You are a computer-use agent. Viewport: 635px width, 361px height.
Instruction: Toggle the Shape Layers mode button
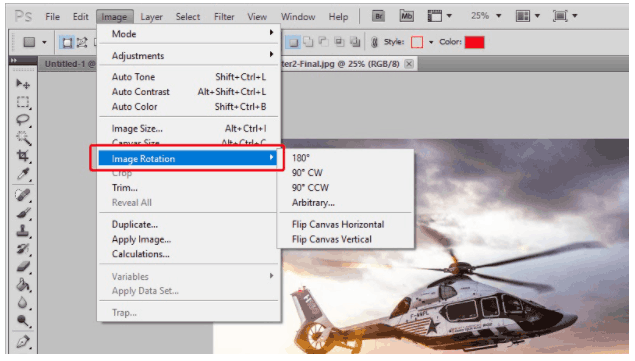click(67, 42)
